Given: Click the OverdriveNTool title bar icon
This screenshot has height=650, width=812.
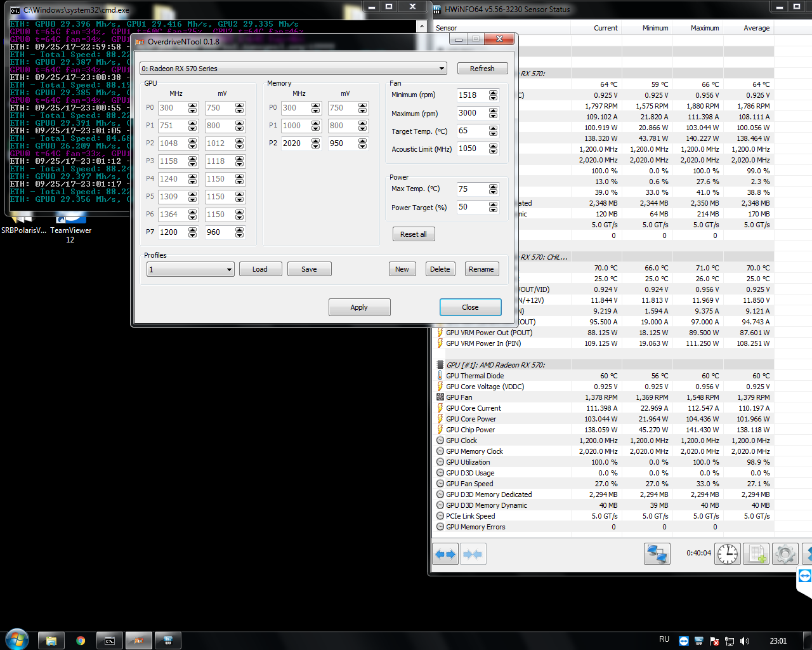Looking at the screenshot, I should click(140, 42).
